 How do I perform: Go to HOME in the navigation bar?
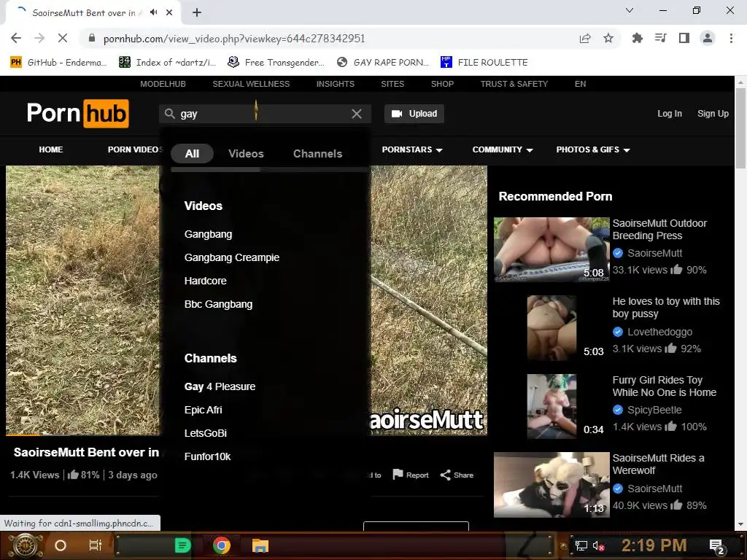pos(51,149)
